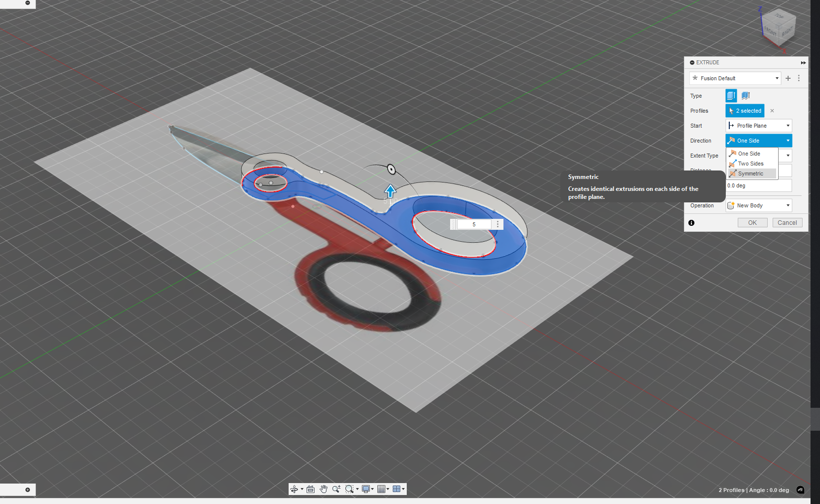Choose 'Two Sides' from the direction list
Viewport: 820px width, 504px height.
(x=752, y=164)
